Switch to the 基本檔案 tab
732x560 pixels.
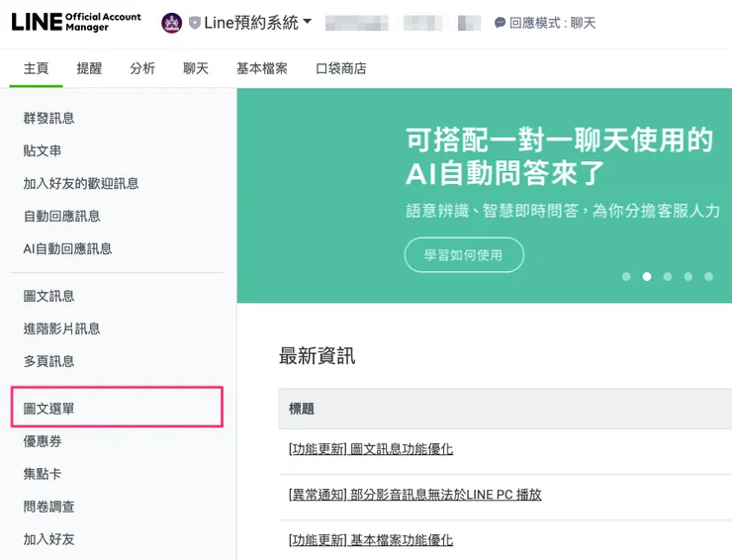(x=262, y=68)
